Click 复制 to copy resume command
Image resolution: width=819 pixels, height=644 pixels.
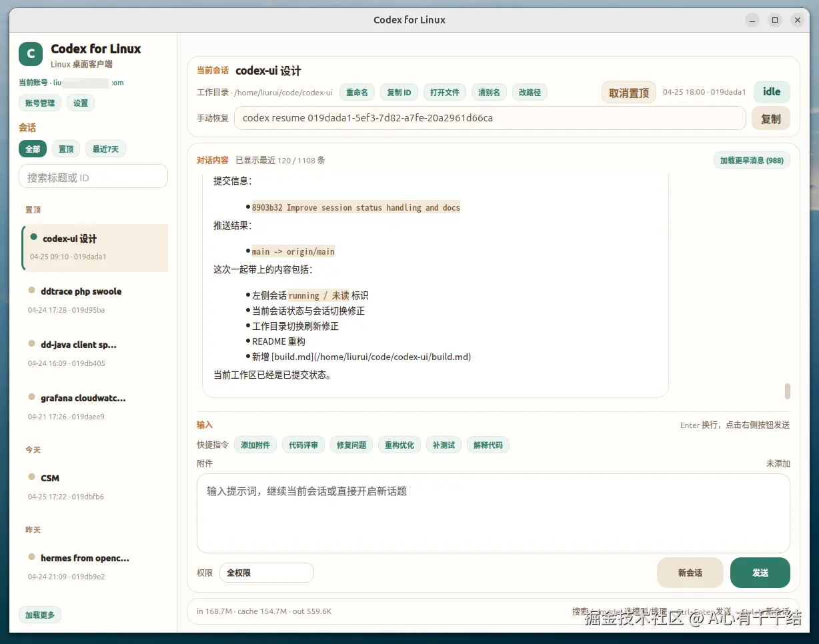(771, 119)
